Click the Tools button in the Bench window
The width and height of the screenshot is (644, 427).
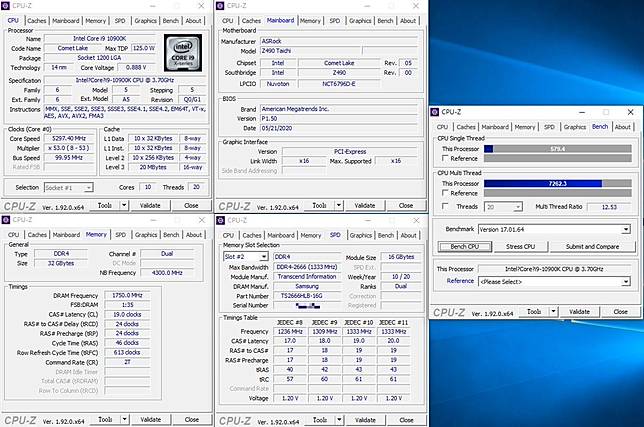(x=534, y=312)
